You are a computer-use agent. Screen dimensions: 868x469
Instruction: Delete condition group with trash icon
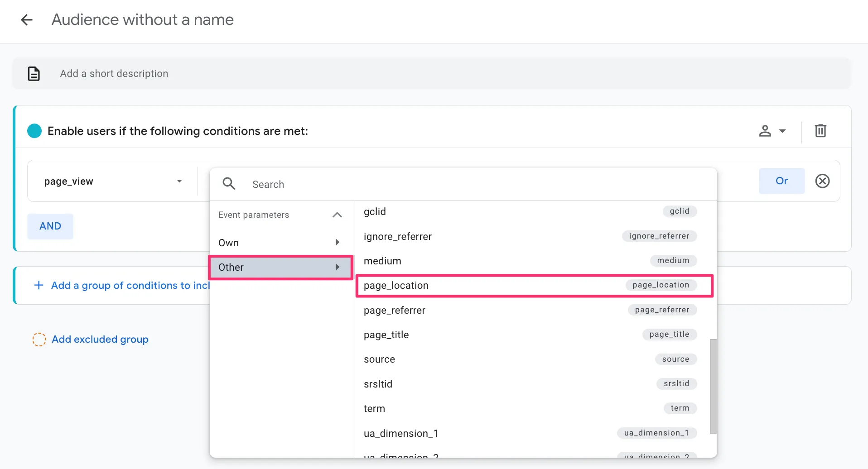820,131
